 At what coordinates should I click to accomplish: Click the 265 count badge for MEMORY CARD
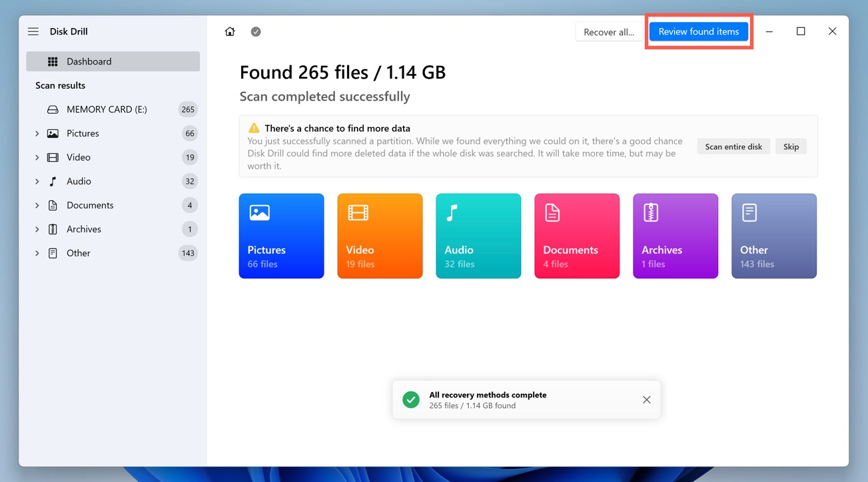[x=188, y=109]
